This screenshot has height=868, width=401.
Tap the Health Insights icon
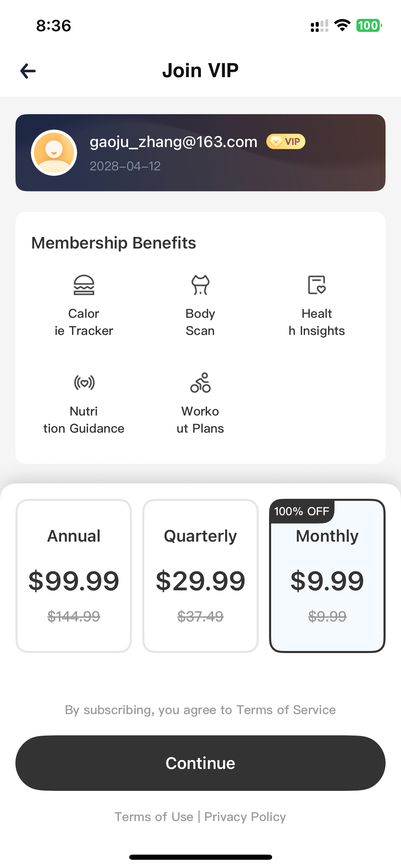(x=317, y=285)
